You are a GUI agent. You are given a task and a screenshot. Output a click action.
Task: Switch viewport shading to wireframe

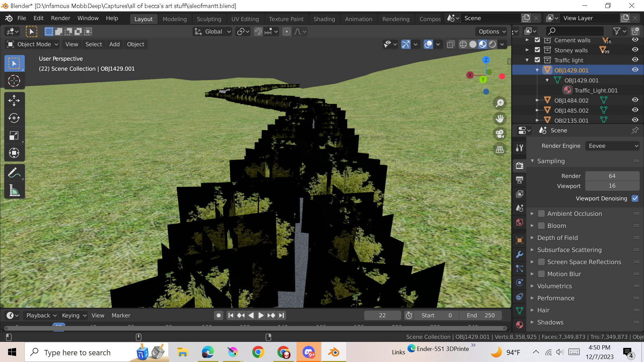[463, 44]
